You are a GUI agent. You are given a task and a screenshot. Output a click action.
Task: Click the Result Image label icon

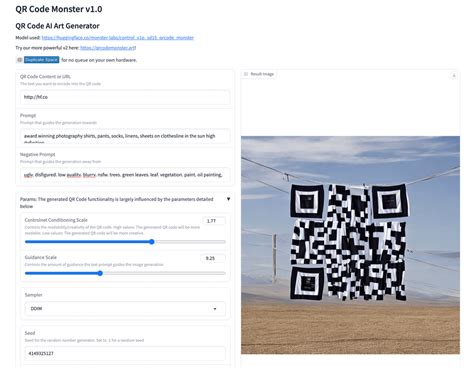pyautogui.click(x=246, y=74)
